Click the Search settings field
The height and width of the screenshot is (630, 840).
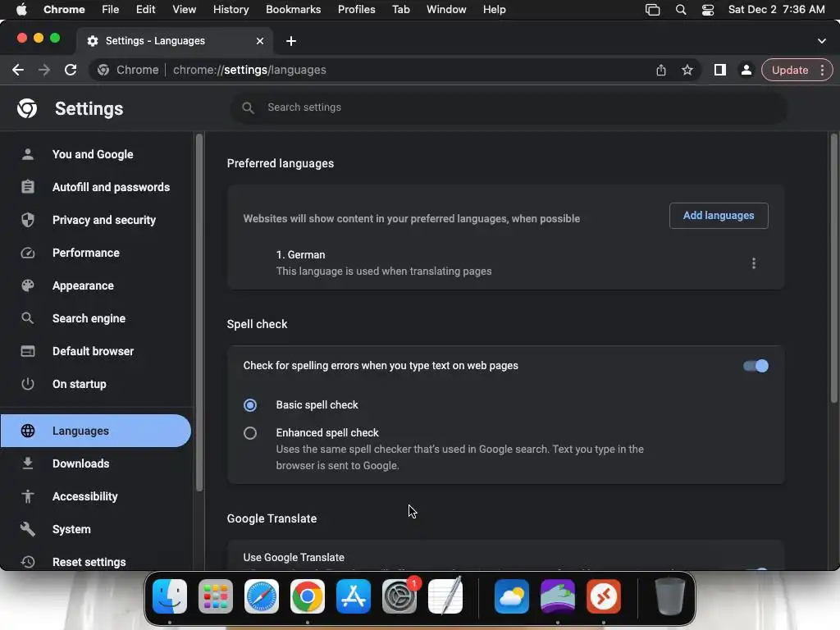(x=509, y=107)
